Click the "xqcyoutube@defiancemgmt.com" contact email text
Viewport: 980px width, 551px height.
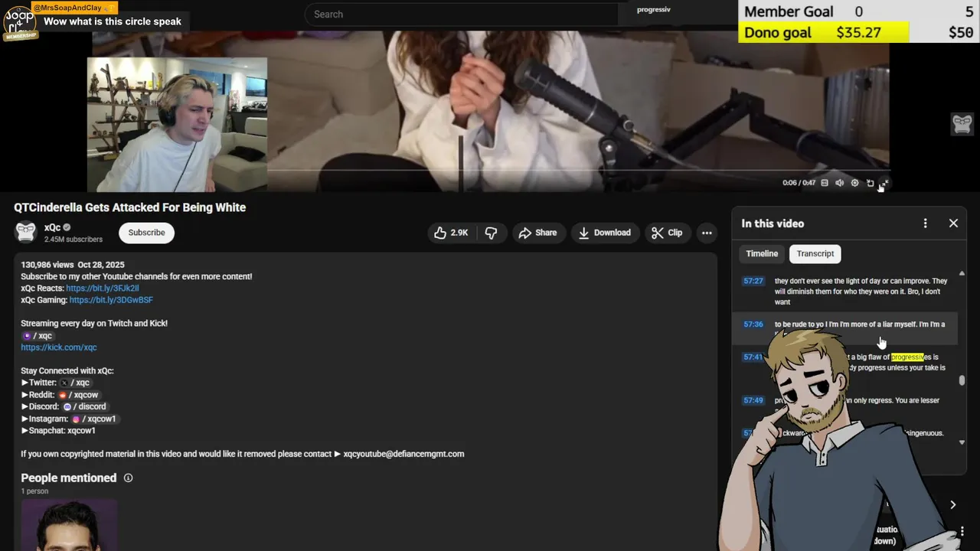[403, 454]
